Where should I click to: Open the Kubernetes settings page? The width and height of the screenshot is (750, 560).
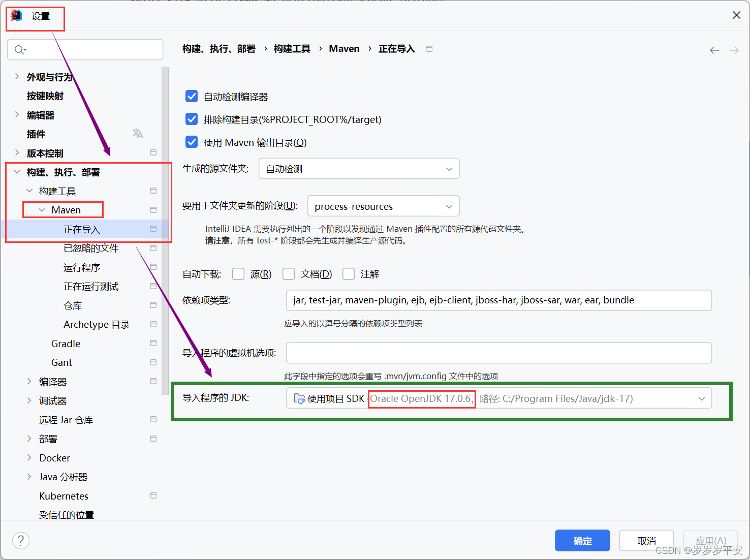pos(64,496)
